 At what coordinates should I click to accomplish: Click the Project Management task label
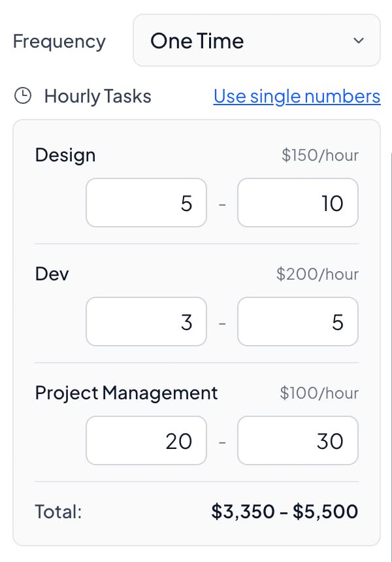point(126,393)
